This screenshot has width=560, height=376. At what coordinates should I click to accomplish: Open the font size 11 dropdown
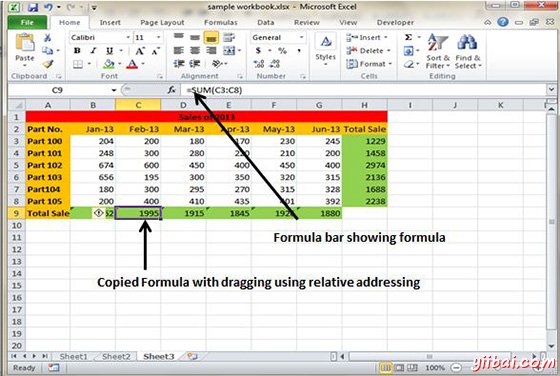tap(158, 37)
